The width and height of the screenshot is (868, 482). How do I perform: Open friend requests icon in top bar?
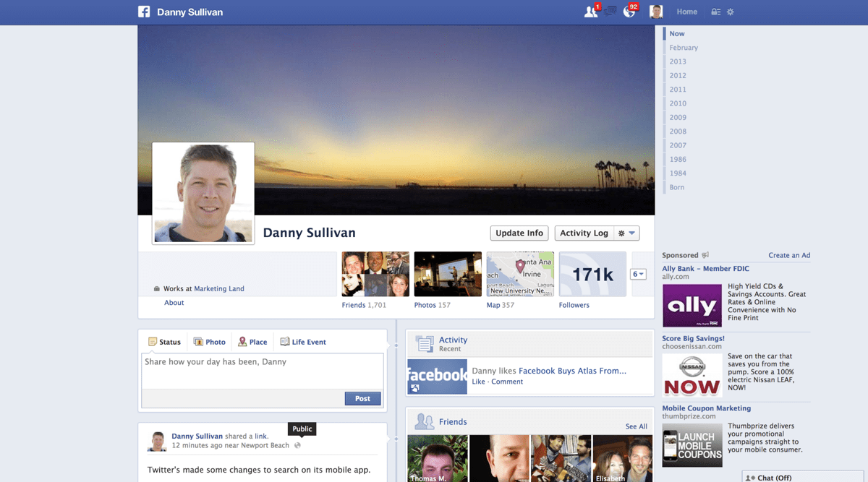point(591,12)
